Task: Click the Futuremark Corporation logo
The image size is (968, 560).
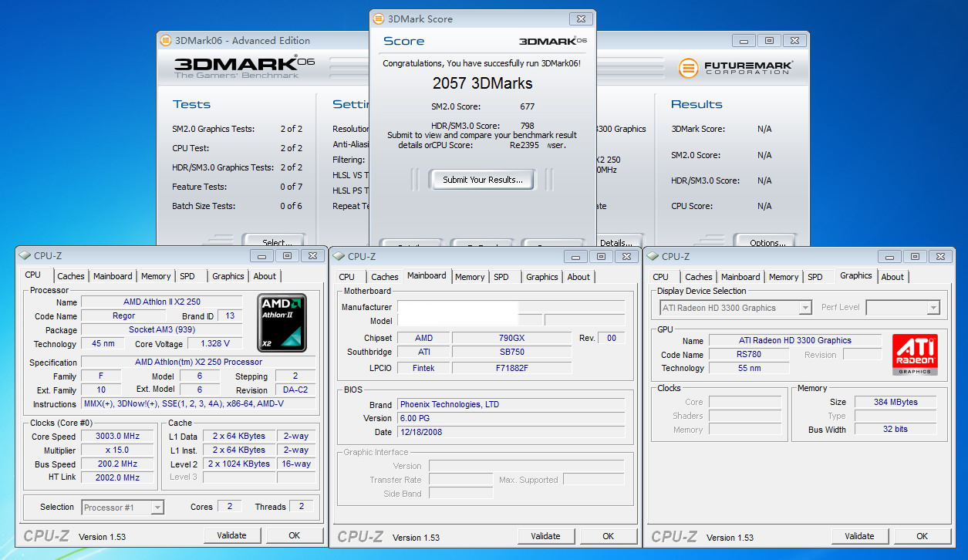Action: [737, 68]
